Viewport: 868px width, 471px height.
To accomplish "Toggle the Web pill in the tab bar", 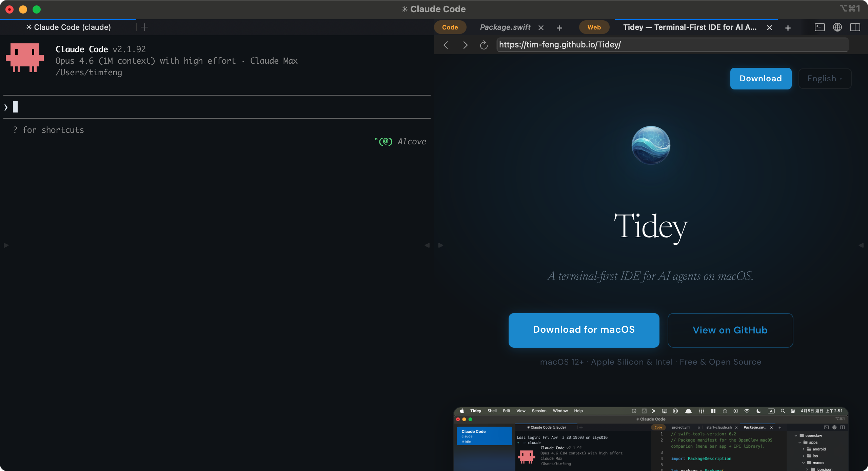I will tap(594, 27).
